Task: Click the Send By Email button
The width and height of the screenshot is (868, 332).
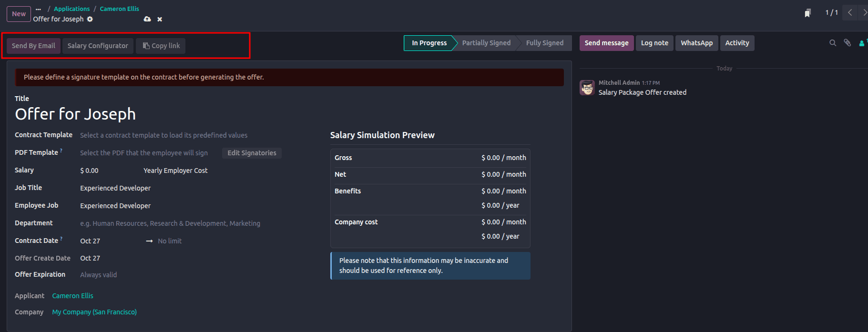Action: (x=33, y=46)
